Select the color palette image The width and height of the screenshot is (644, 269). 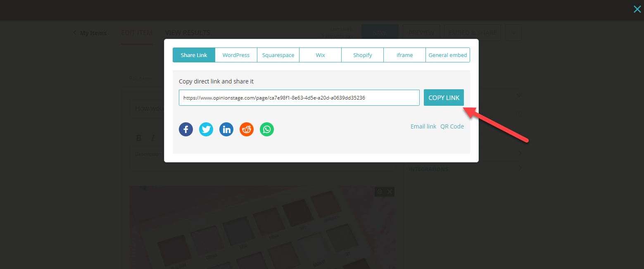pos(262,227)
